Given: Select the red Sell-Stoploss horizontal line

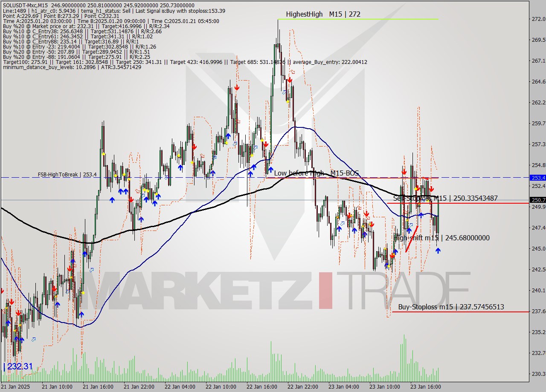Looking at the screenshot, I should 458,203.
